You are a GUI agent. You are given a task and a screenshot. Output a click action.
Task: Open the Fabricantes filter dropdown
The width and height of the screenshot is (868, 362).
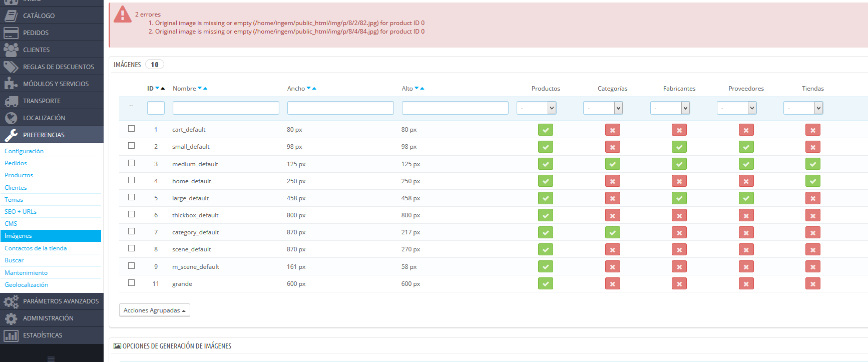pyautogui.click(x=670, y=108)
